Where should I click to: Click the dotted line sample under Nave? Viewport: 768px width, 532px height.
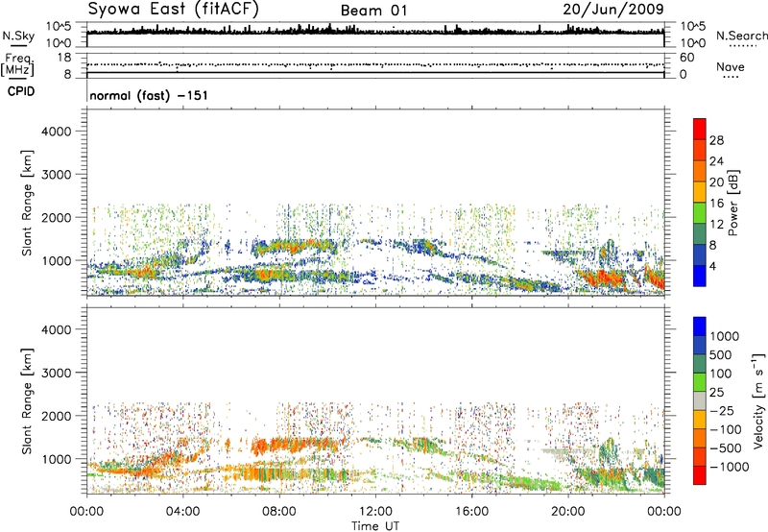tap(732, 77)
